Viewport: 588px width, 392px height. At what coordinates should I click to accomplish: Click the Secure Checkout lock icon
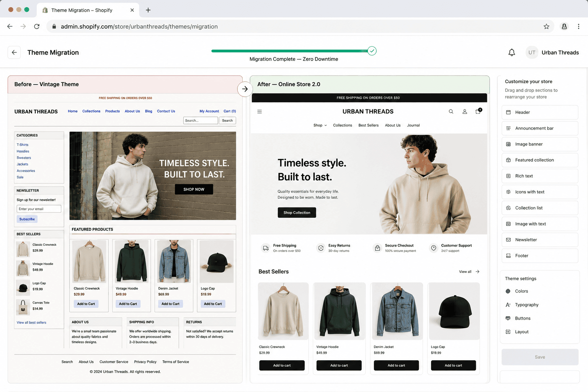coord(377,248)
